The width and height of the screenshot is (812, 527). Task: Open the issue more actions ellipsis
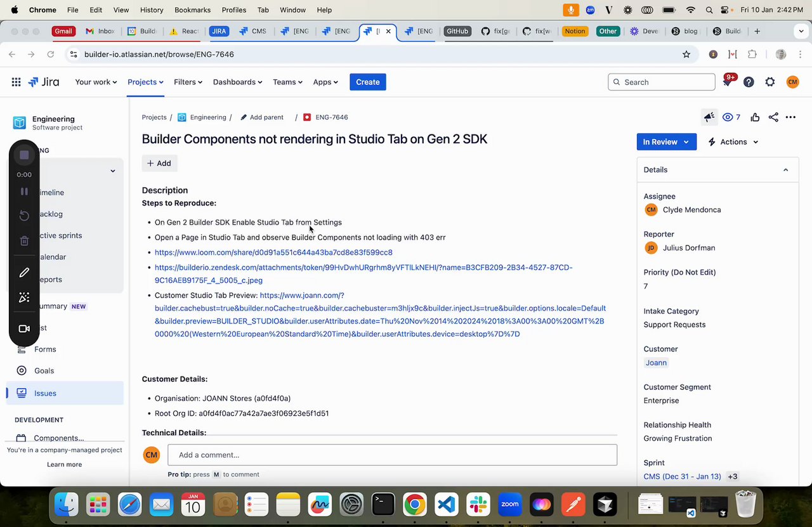tap(790, 117)
